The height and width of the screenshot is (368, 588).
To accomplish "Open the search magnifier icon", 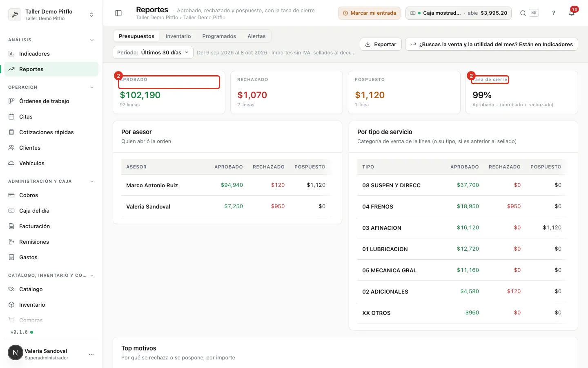I will tap(523, 13).
